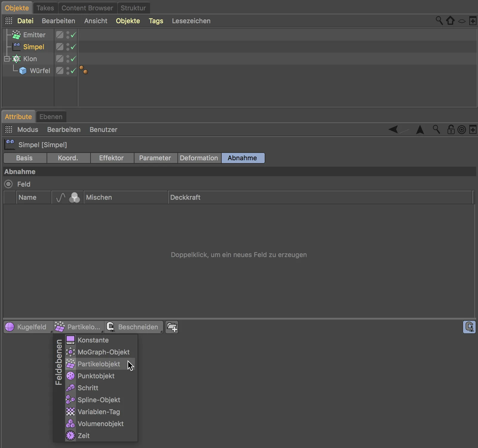Open the Deformation tab
Viewport: 478px width, 448px height.
coord(199,158)
